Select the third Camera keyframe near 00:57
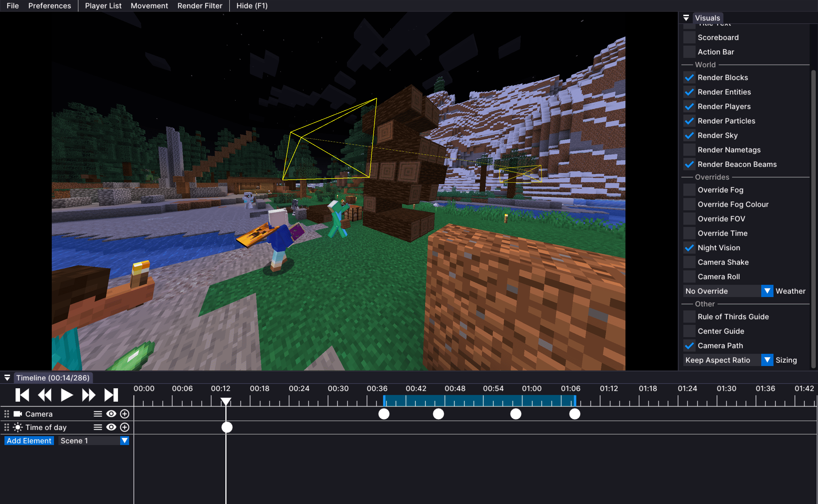 [x=516, y=414]
